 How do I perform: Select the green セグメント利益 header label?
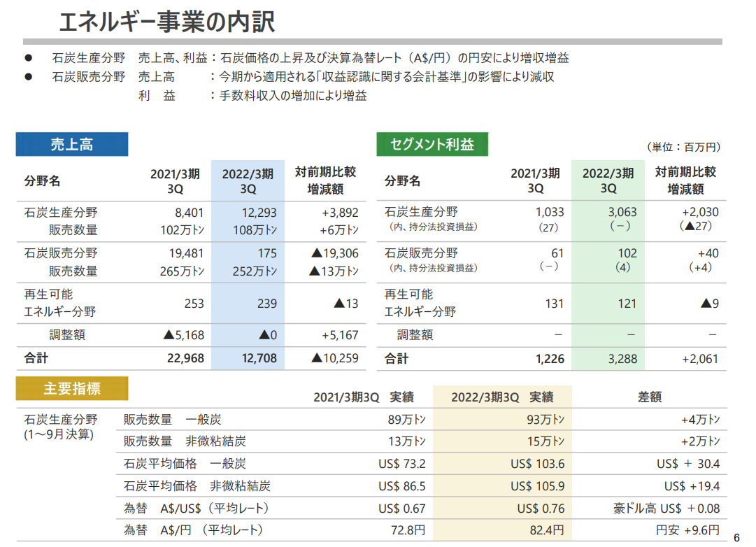432,144
